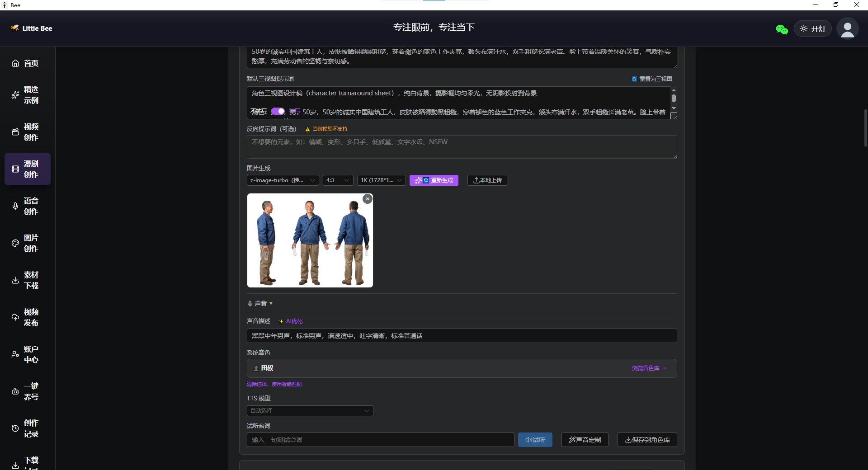Expand the TTS 模型 自动选择 dropdown
The width and height of the screenshot is (868, 470).
[x=310, y=411]
